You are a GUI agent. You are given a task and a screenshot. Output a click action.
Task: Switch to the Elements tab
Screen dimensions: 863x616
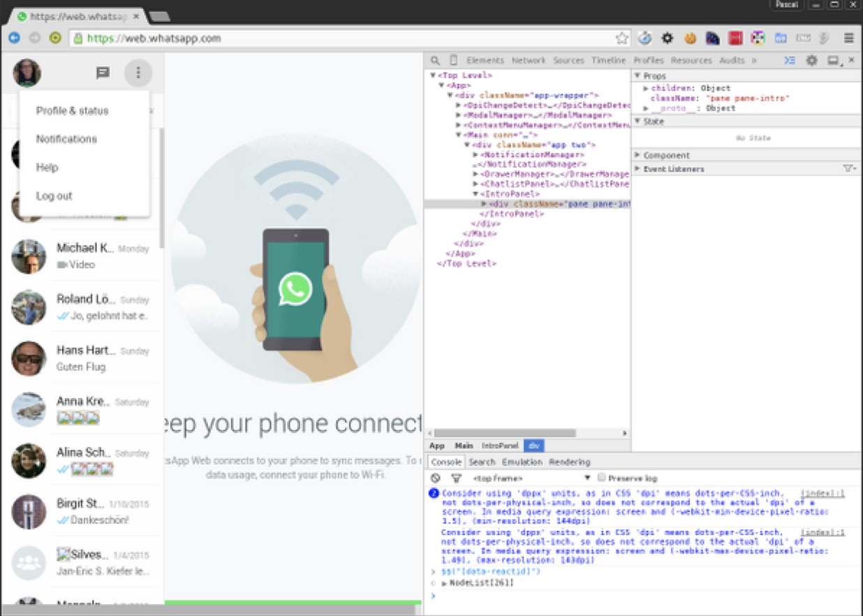[x=485, y=61]
